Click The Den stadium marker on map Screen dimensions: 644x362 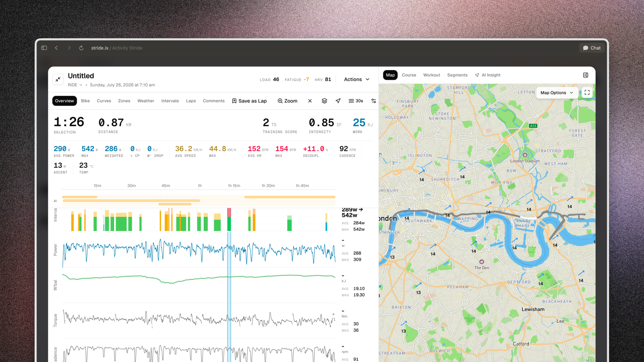click(482, 262)
